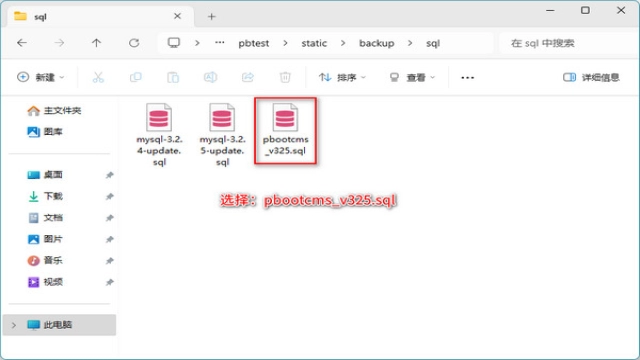Image resolution: width=640 pixels, height=360 pixels.
Task: Click the This PC monitor icon in address bar
Action: coord(174,43)
